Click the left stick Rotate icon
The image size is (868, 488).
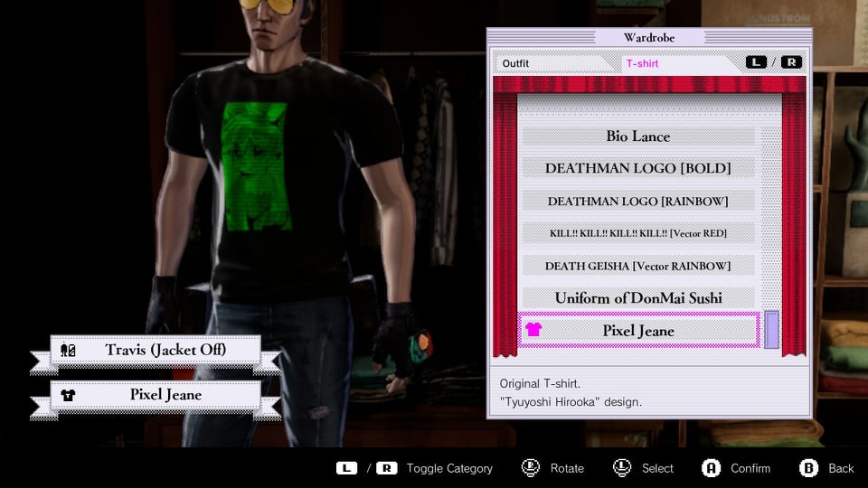click(x=531, y=468)
